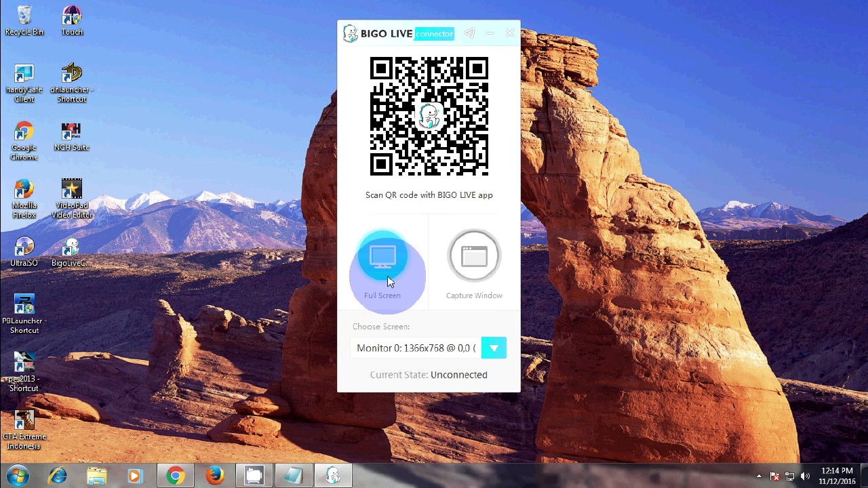This screenshot has height=488, width=868.
Task: Switch to Chrome in the taskbar
Action: click(x=176, y=476)
